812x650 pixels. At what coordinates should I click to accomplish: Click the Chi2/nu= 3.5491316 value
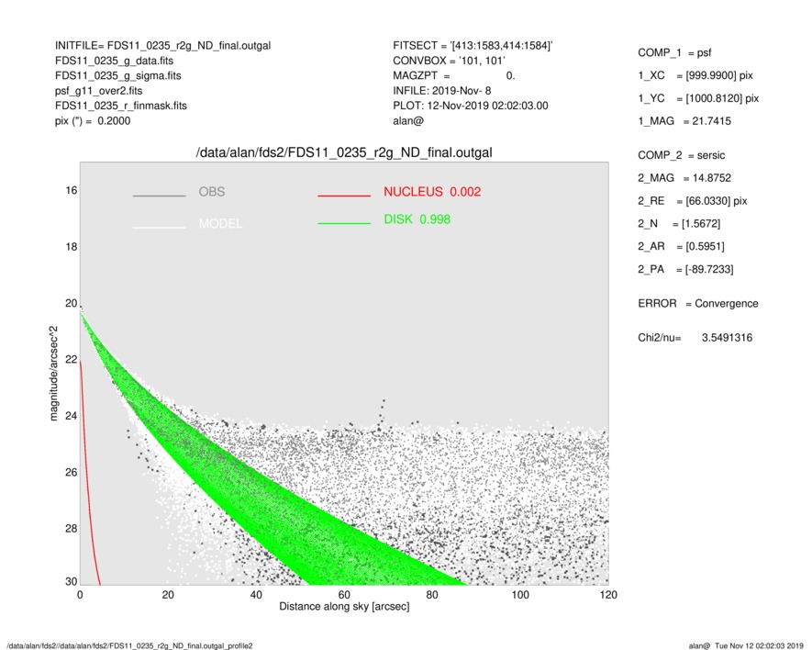(695, 338)
